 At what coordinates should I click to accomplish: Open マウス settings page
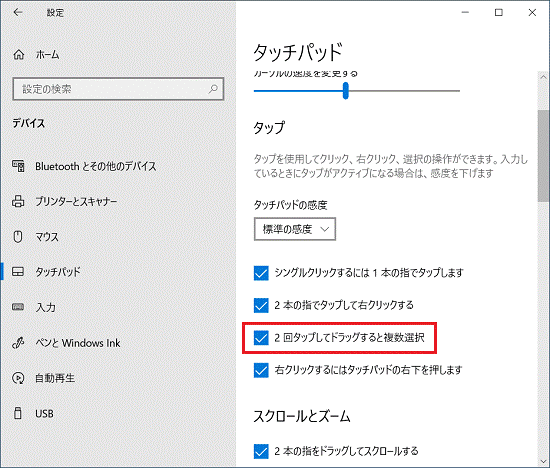(x=47, y=237)
